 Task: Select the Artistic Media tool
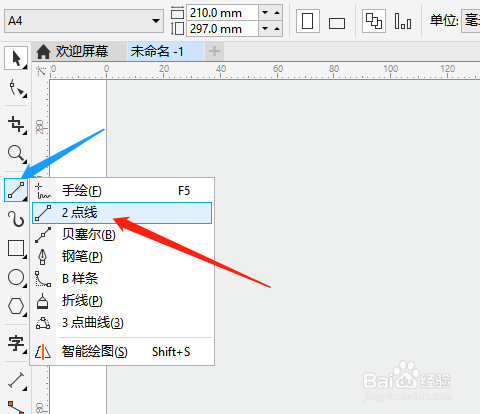click(16, 219)
